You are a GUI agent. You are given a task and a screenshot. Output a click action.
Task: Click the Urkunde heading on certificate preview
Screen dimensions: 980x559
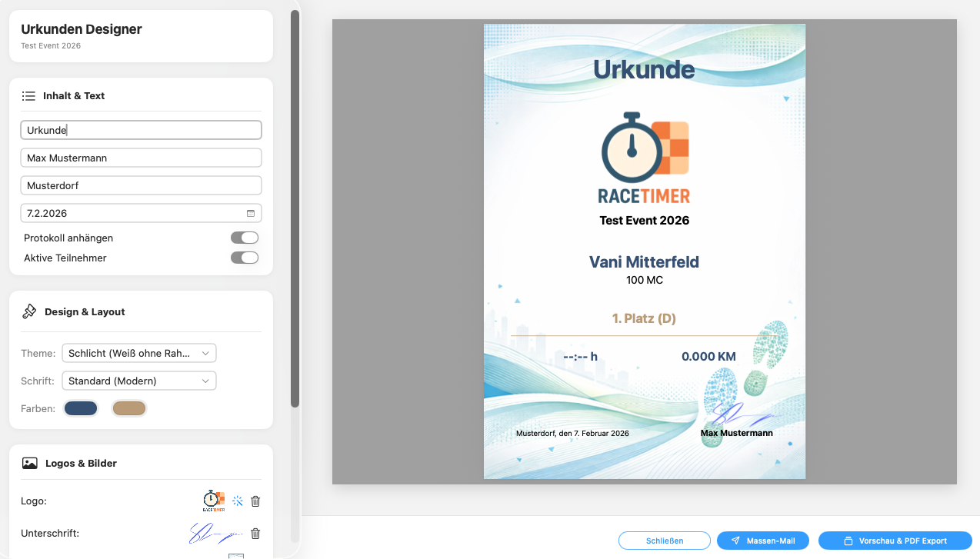click(x=644, y=69)
